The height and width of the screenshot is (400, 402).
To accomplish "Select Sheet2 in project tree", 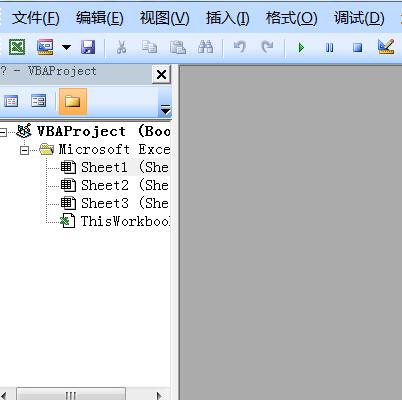I will coord(125,185).
